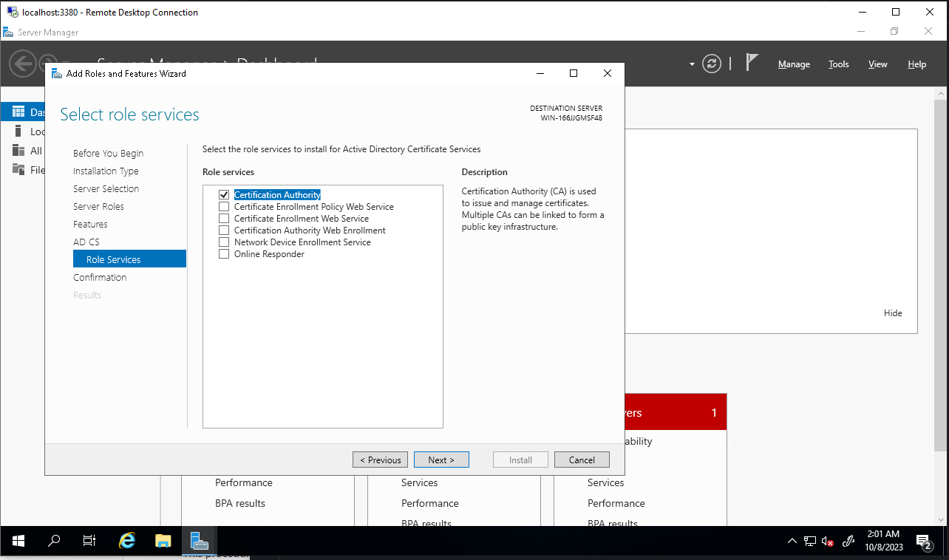Select the Confirmation wizard step

click(x=100, y=277)
